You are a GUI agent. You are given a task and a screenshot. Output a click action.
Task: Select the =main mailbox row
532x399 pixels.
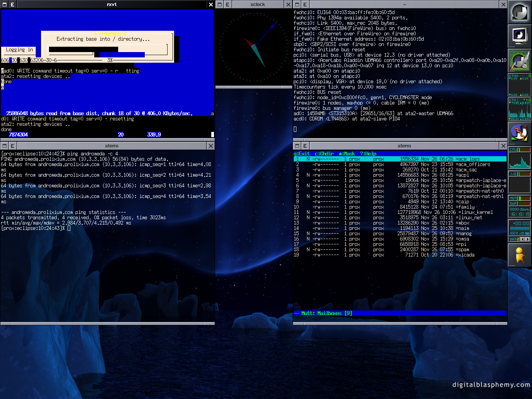click(x=400, y=228)
